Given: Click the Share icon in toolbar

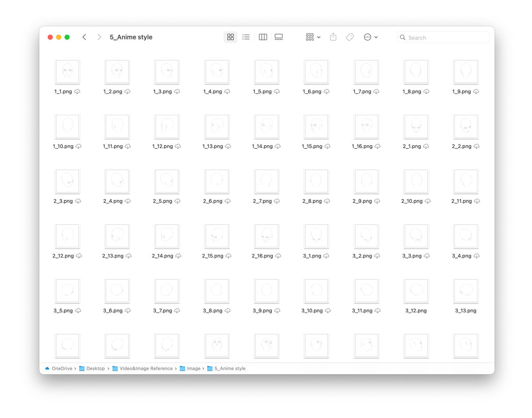Looking at the screenshot, I should (x=333, y=37).
